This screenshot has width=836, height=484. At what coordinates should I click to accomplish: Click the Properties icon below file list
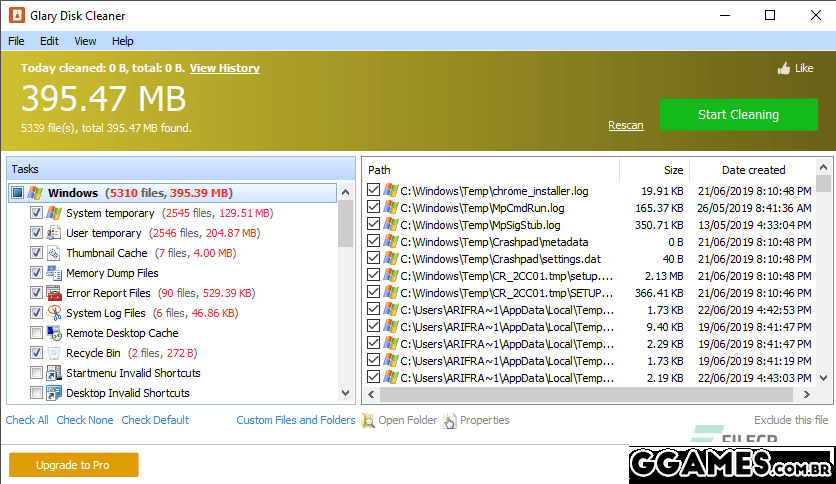click(450, 421)
